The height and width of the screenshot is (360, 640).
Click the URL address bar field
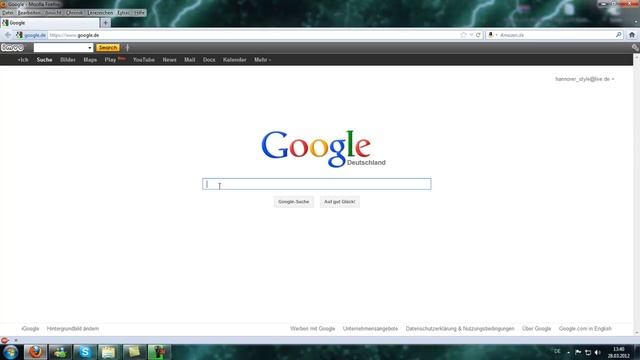253,35
